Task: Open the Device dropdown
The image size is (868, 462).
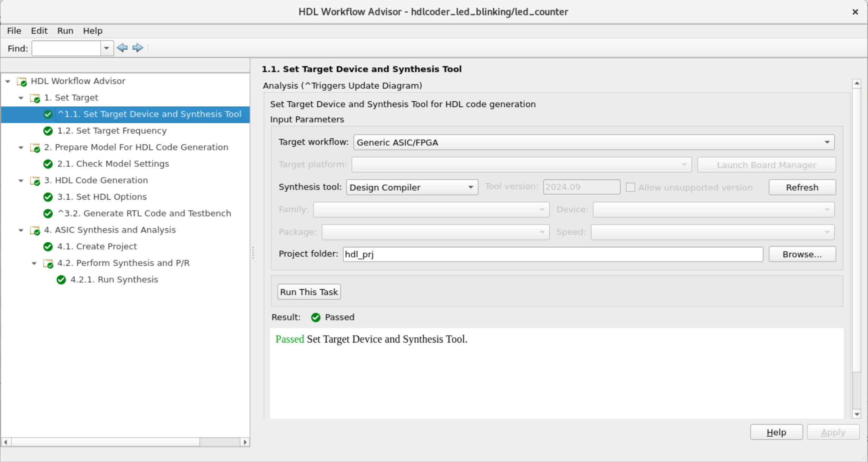Action: click(713, 210)
